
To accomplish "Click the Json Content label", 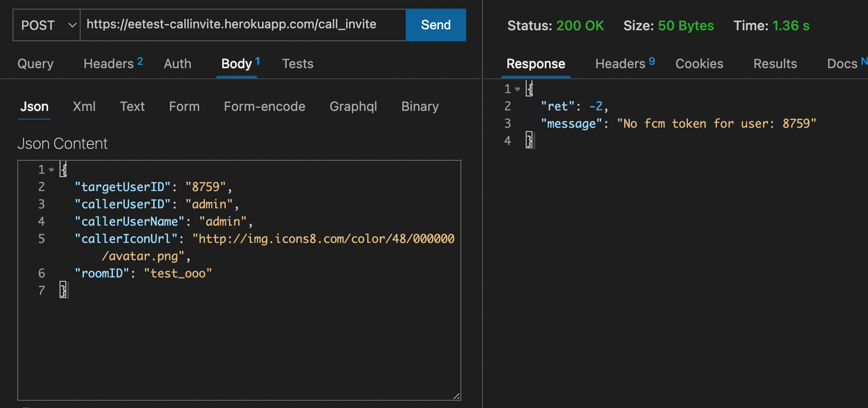I will (x=62, y=144).
